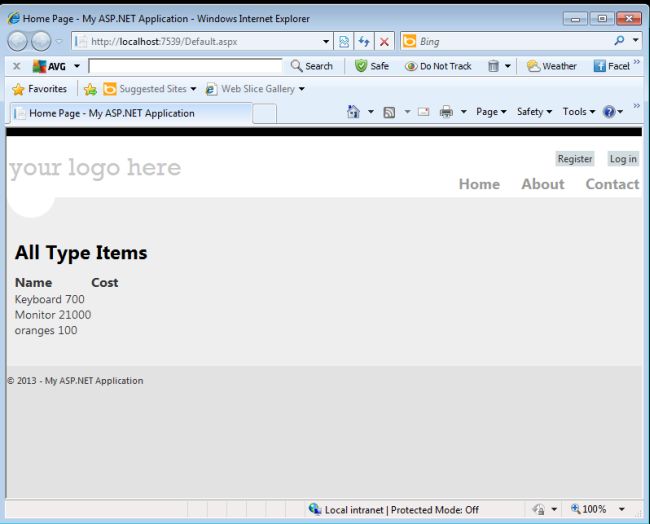Click the magnifier search icon in Bing box
This screenshot has width=650, height=524.
tap(619, 41)
